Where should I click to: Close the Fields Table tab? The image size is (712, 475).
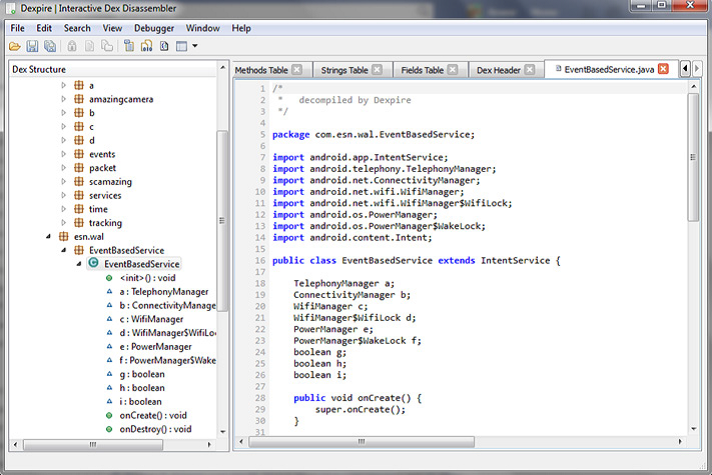coord(453,69)
